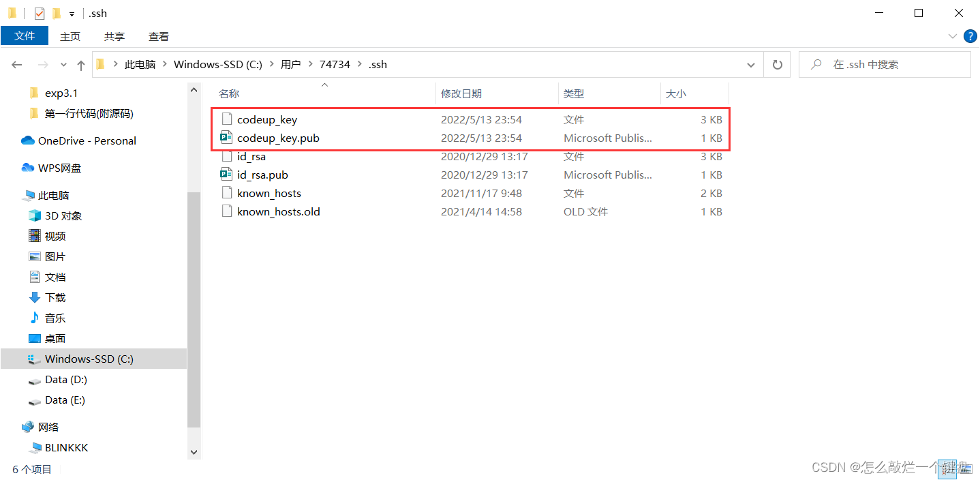Select the known_hosts file name
980x480 pixels.
[x=269, y=193]
